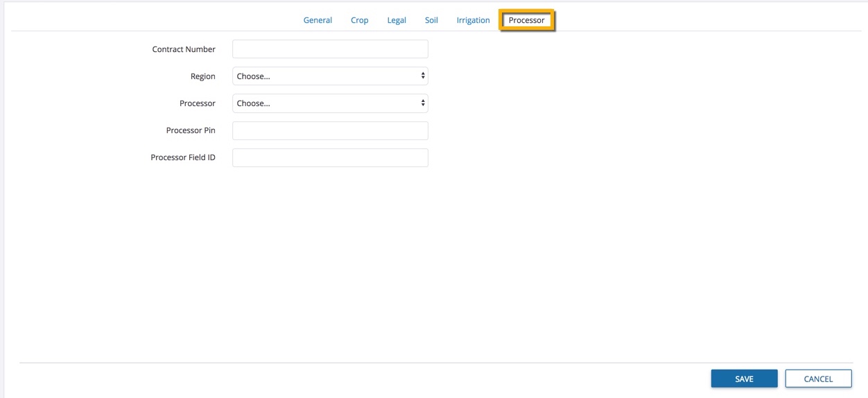Image resolution: width=868 pixels, height=398 pixels.
Task: Open the Crop tab
Action: tap(359, 20)
